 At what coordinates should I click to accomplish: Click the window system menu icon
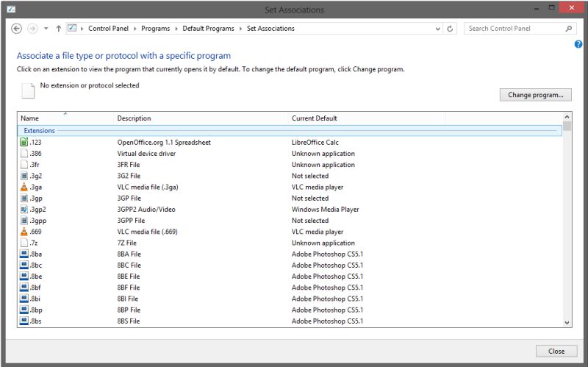tap(11, 10)
